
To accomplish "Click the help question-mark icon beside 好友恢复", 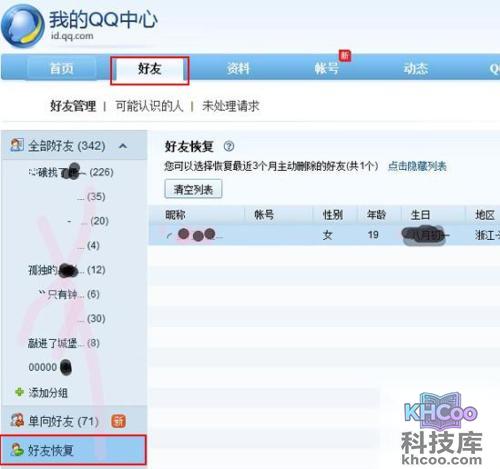I will click(229, 146).
